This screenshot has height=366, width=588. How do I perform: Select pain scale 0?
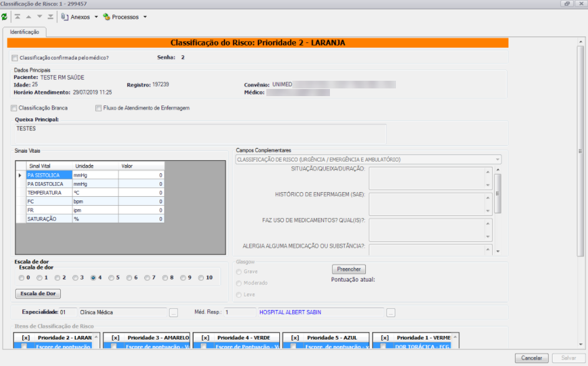(21, 278)
